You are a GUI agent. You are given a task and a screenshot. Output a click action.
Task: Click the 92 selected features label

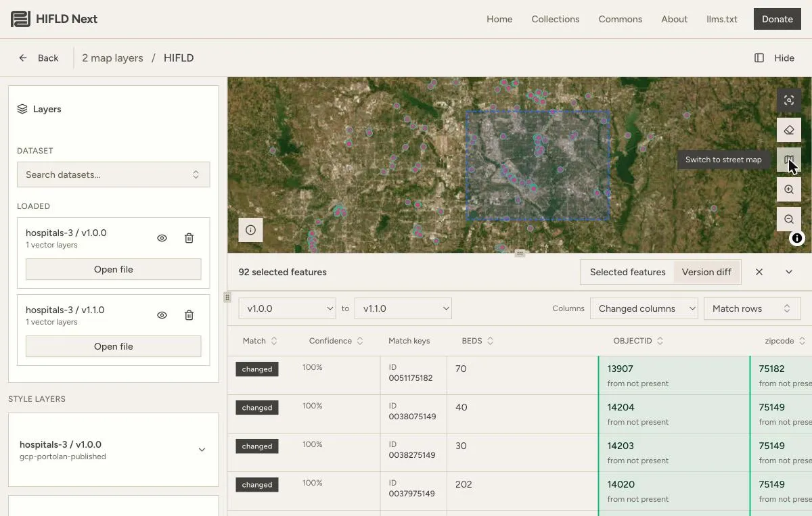pyautogui.click(x=282, y=272)
